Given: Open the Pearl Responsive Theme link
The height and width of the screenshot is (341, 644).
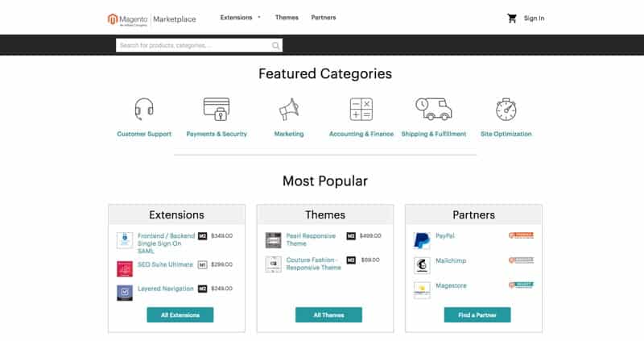Looking at the screenshot, I should point(311,239).
